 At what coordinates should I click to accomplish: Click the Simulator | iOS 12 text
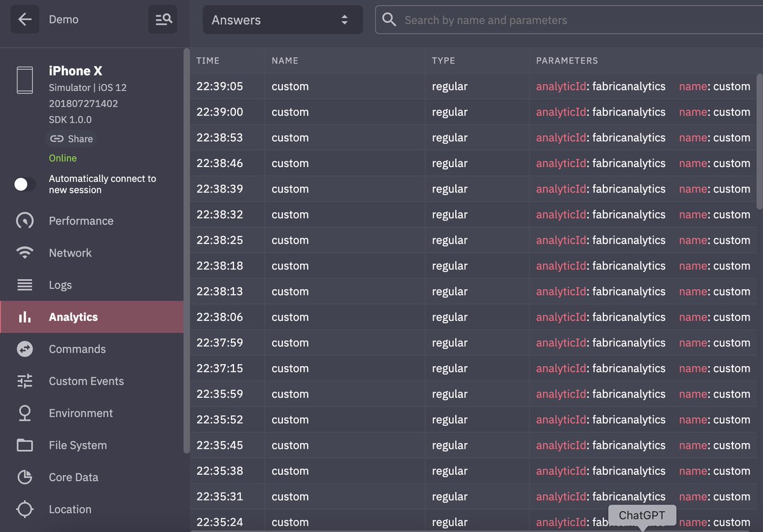pos(88,88)
